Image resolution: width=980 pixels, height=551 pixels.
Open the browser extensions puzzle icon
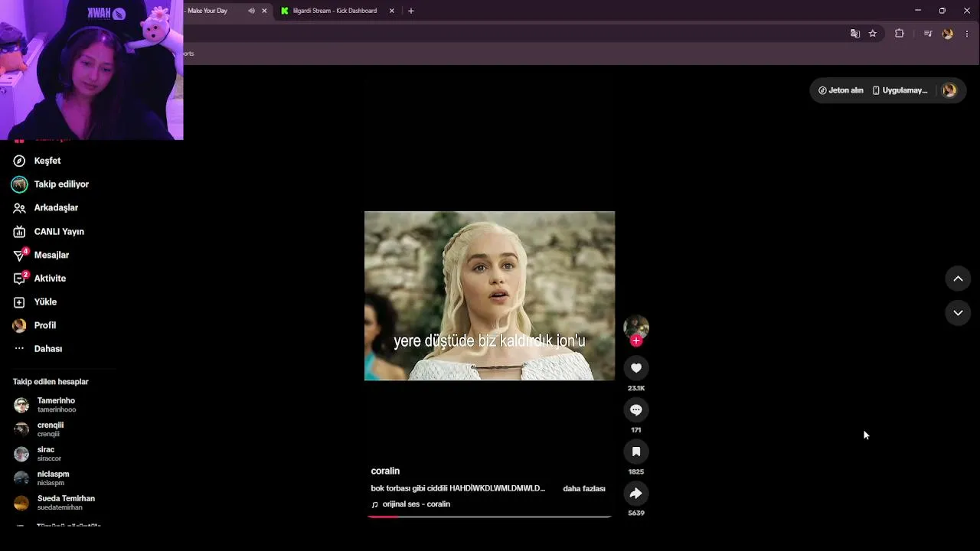pos(900,34)
